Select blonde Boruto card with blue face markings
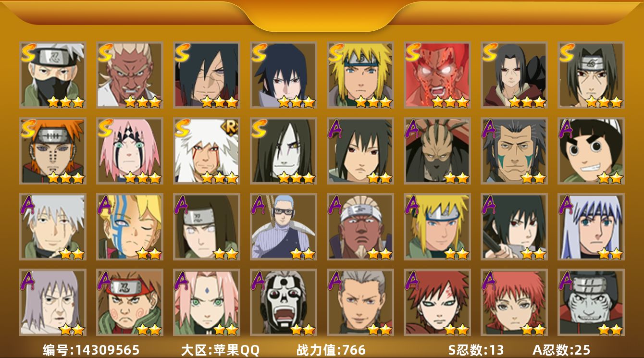Screen dimensions: 644x358 (130, 227)
